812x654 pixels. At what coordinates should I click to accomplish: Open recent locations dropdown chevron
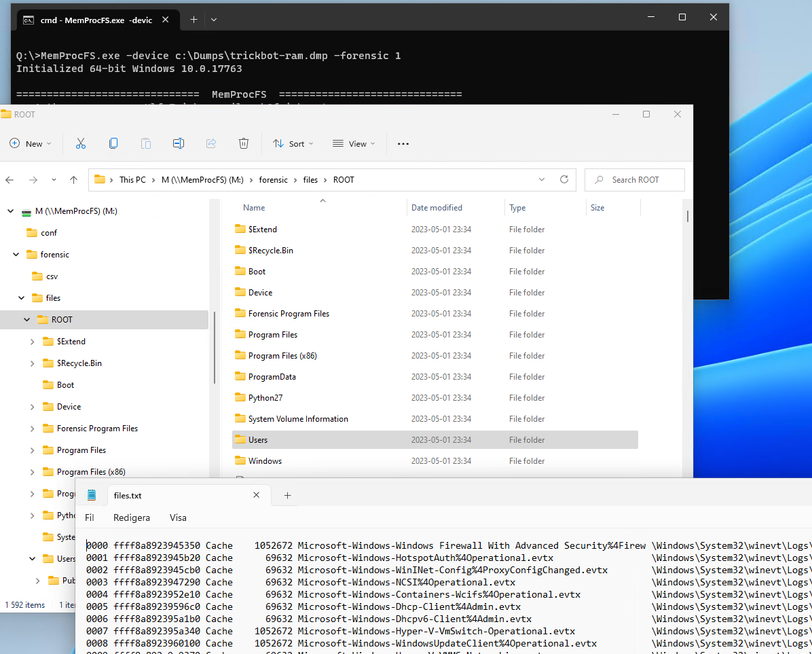54,180
